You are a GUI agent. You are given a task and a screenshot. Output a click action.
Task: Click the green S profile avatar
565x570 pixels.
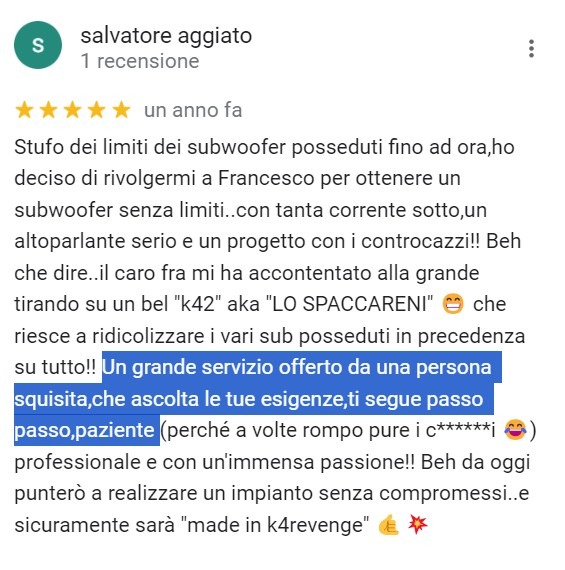(38, 45)
